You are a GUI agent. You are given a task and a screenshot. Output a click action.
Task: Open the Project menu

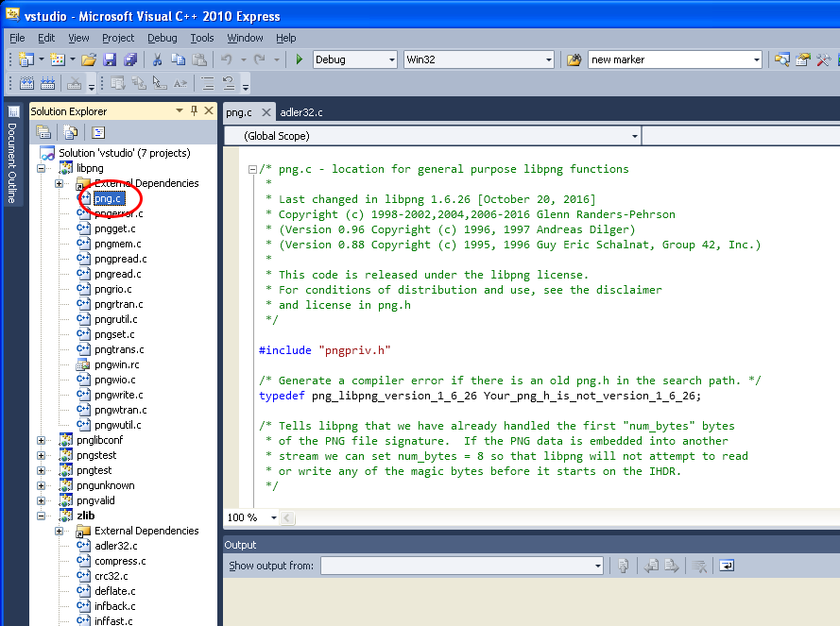pos(118,38)
